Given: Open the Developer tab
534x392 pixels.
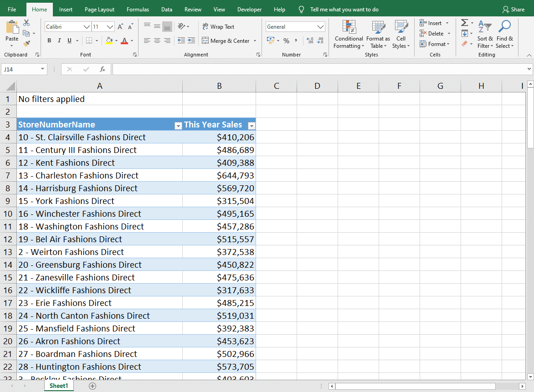Looking at the screenshot, I should click(249, 9).
